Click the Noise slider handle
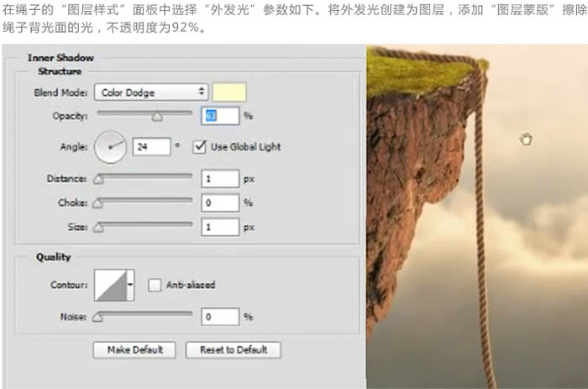Viewport: 588px width, 389px height. point(98,318)
